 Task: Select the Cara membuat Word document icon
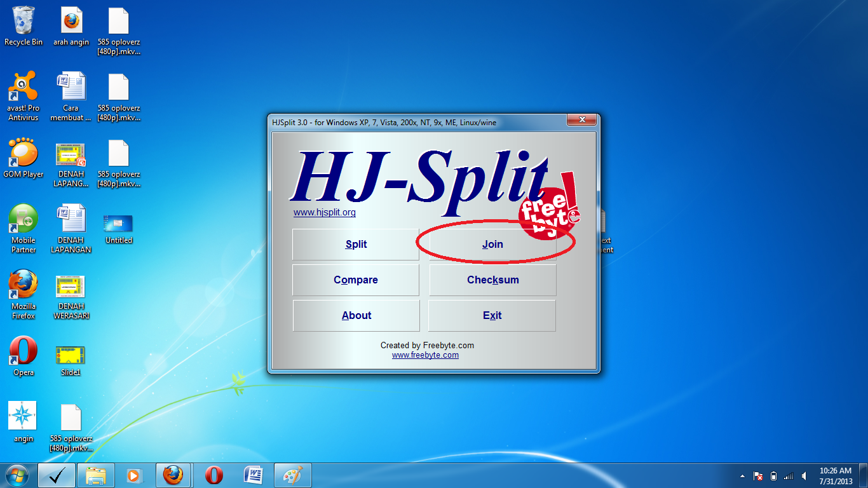coord(71,97)
